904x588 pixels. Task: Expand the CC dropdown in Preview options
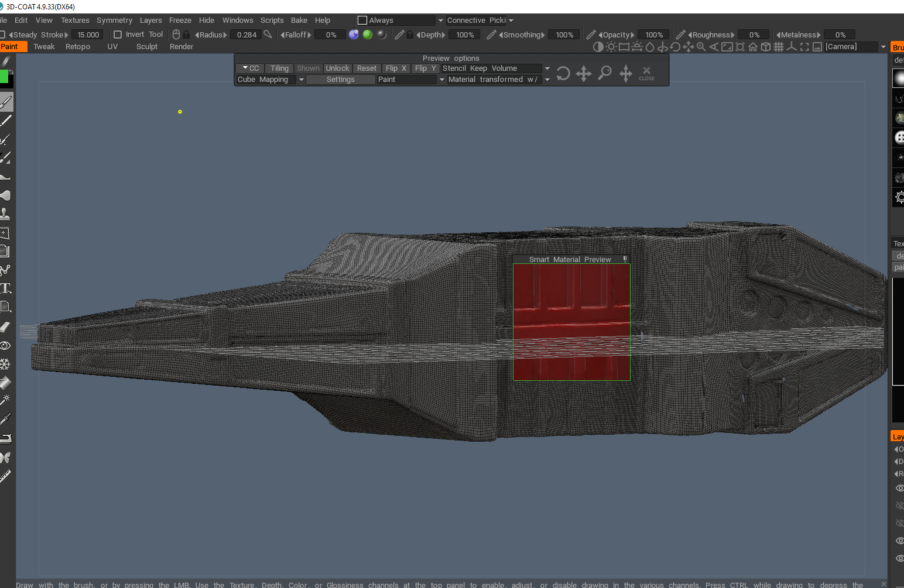coord(251,68)
